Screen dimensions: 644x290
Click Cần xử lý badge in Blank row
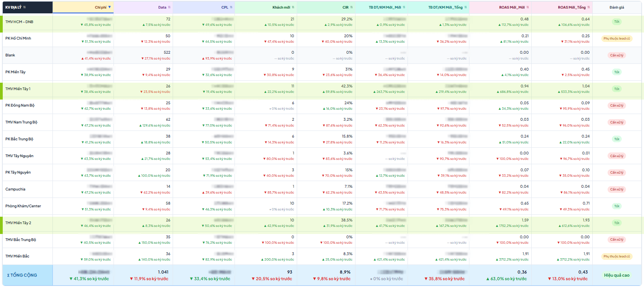point(617,55)
